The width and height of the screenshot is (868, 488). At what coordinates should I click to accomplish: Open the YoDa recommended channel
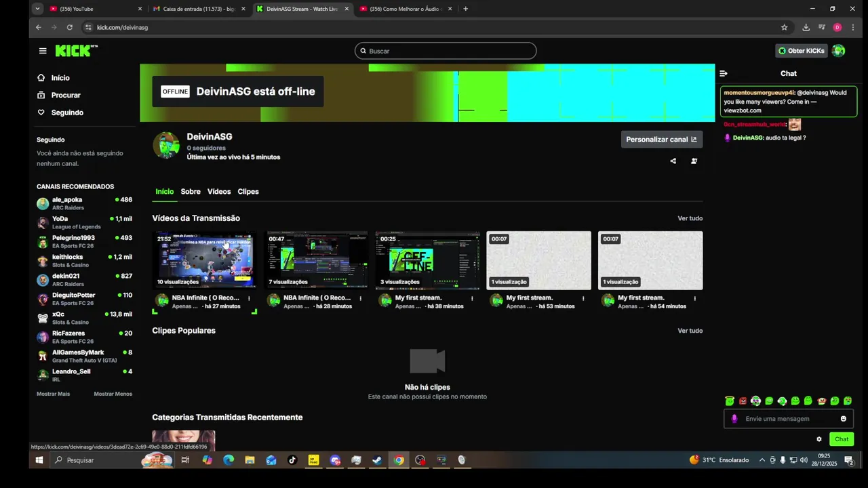pos(85,222)
